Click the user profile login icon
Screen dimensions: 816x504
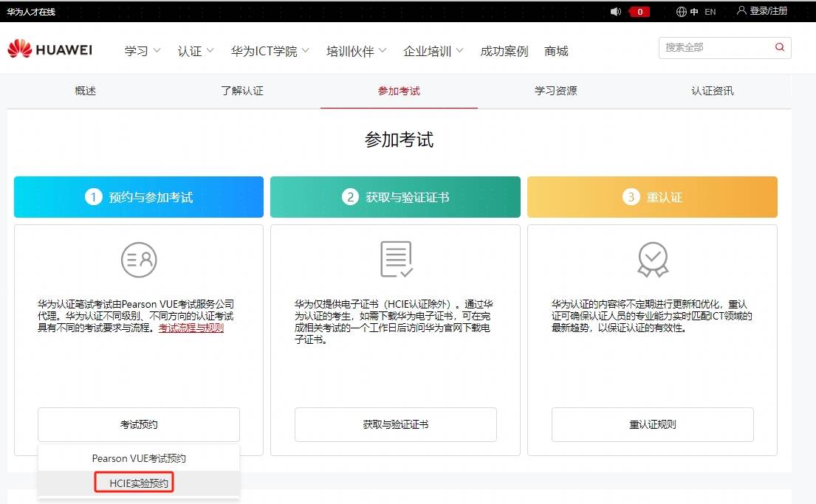(x=741, y=11)
